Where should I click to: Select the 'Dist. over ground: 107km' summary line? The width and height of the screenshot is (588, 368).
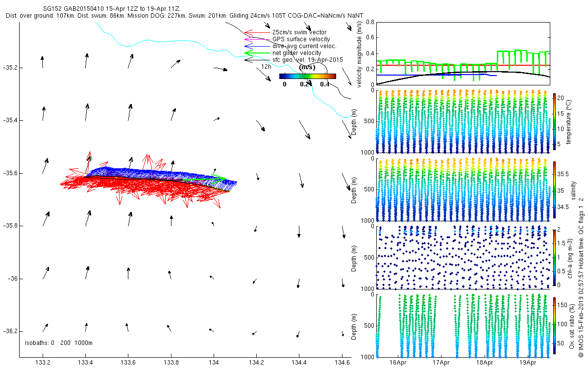tap(184, 16)
